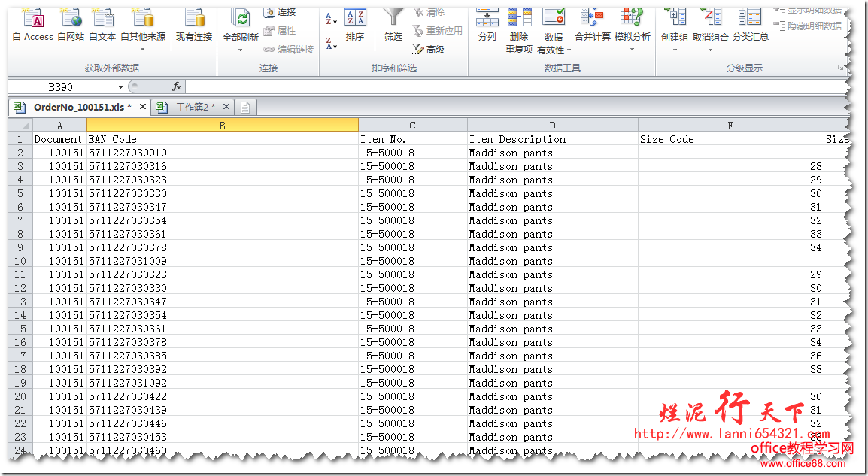Click 重新应用 reapply filter
The image size is (868, 476).
click(437, 30)
